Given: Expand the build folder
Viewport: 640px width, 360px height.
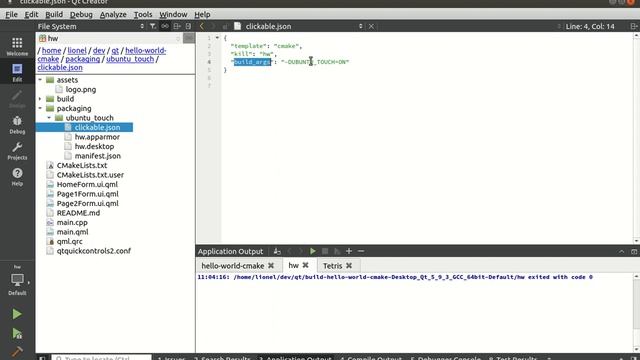Looking at the screenshot, I should coord(40,99).
